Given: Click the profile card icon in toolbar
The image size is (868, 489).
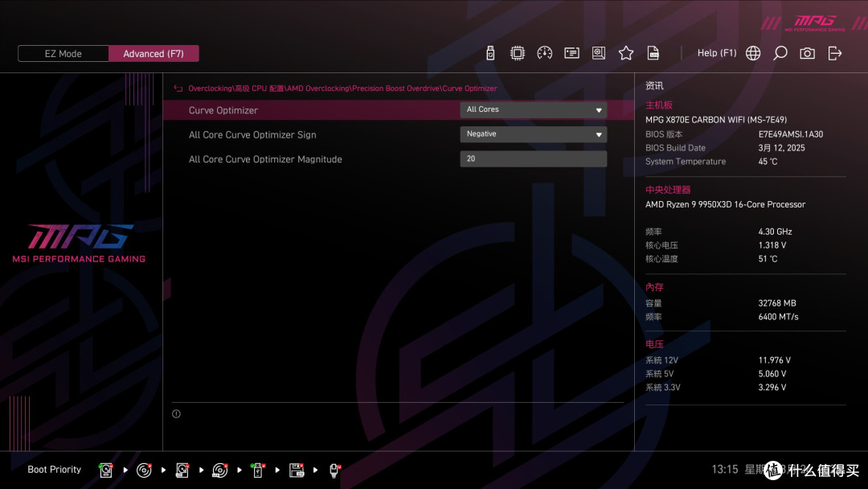Looking at the screenshot, I should [x=571, y=53].
